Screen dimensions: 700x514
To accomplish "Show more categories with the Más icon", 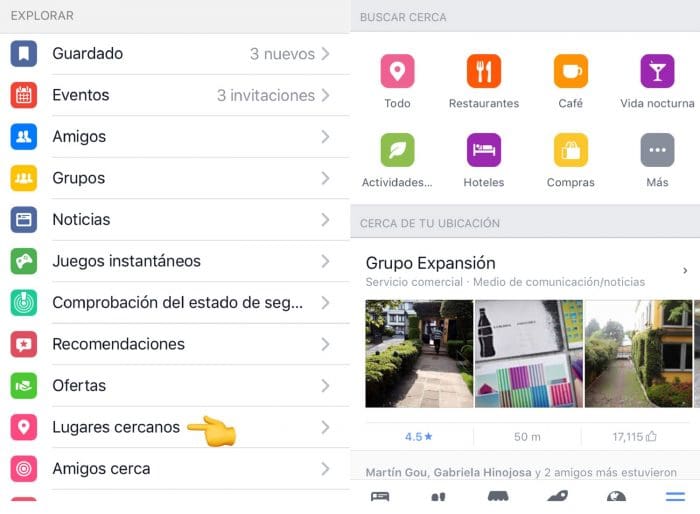I will (x=657, y=150).
